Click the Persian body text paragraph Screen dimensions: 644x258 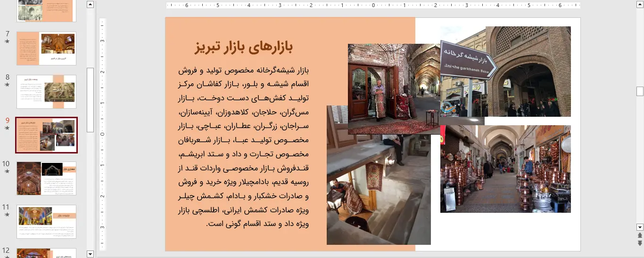[244, 147]
